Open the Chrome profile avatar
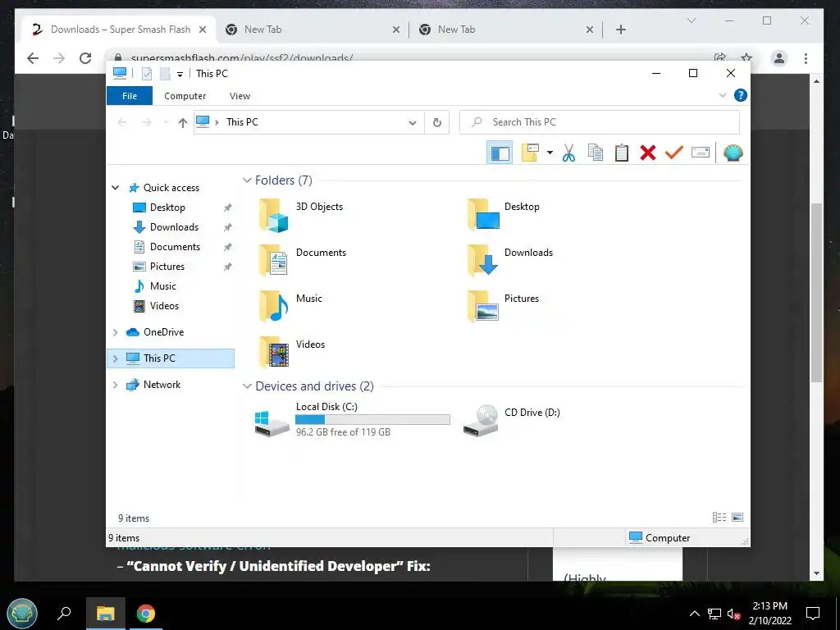 779,58
